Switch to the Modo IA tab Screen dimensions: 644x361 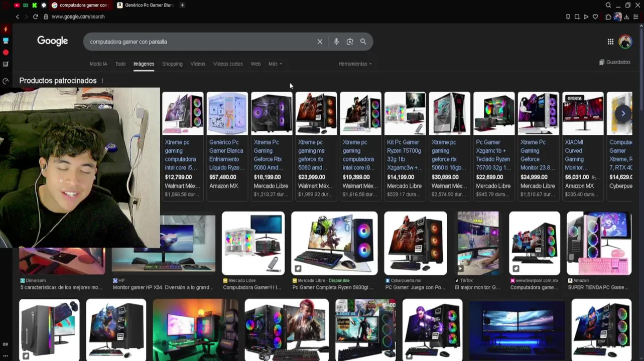(98, 64)
